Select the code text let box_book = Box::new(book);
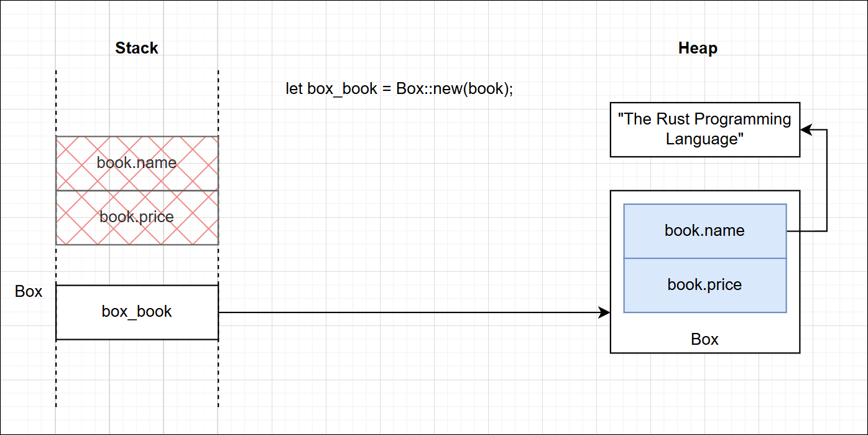Viewport: 868px width, 435px height. click(x=399, y=88)
